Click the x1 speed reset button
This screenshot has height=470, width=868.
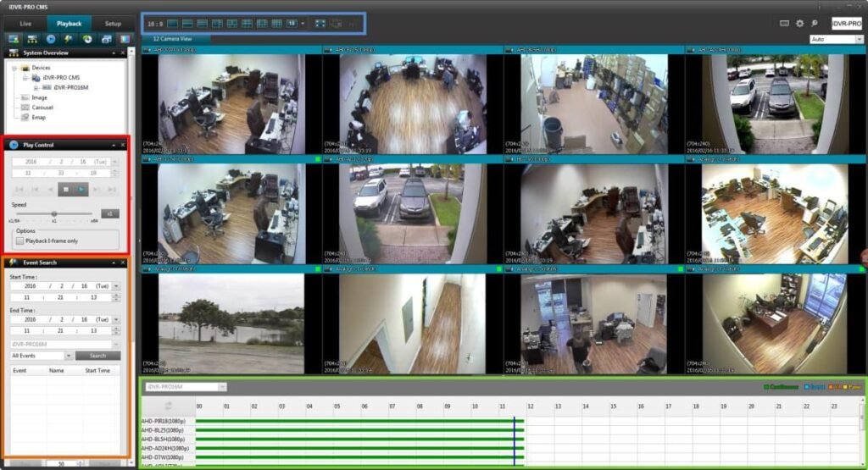110,213
